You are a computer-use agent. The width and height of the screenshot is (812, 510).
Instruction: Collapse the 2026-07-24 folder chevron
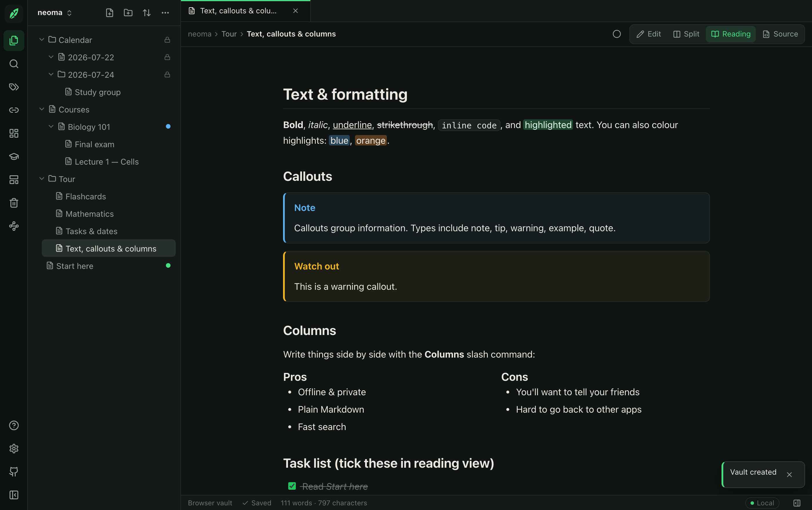(x=51, y=74)
